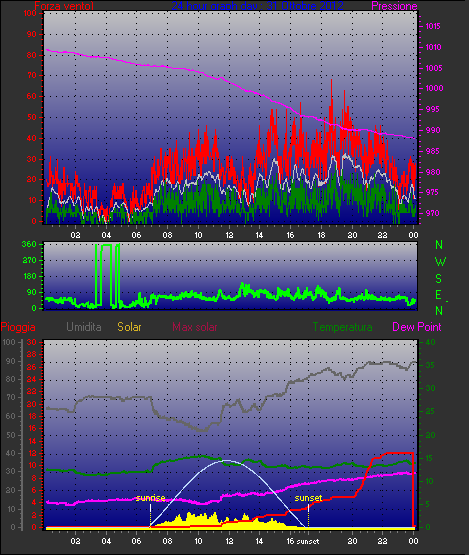Click the compass "S" direction letter
The height and width of the screenshot is (555, 469).
[x=439, y=279]
